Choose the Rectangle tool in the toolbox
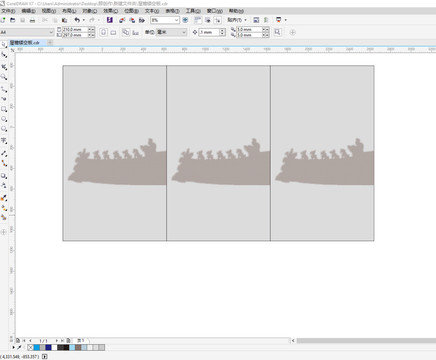436x360 pixels. 4,109
